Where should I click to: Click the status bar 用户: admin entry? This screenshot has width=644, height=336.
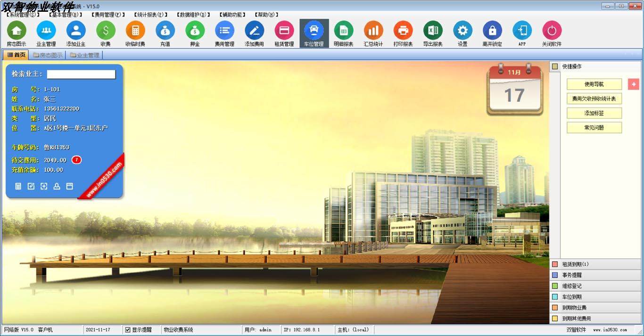[258, 330]
